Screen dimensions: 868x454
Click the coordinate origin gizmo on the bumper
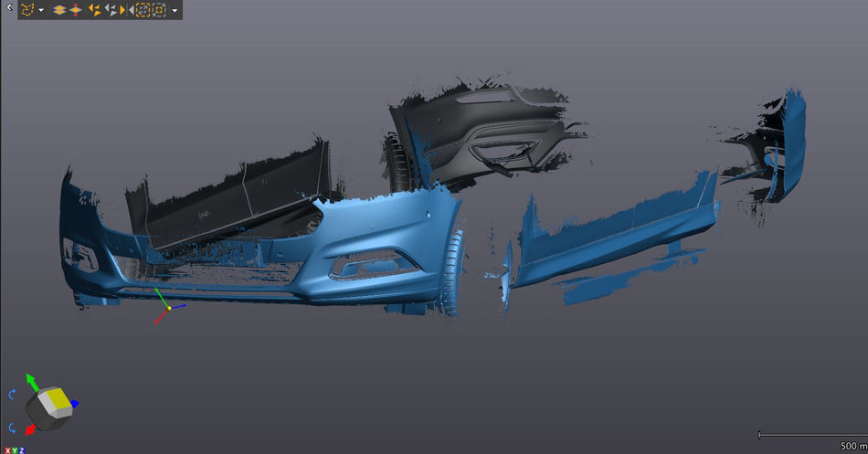pyautogui.click(x=169, y=308)
